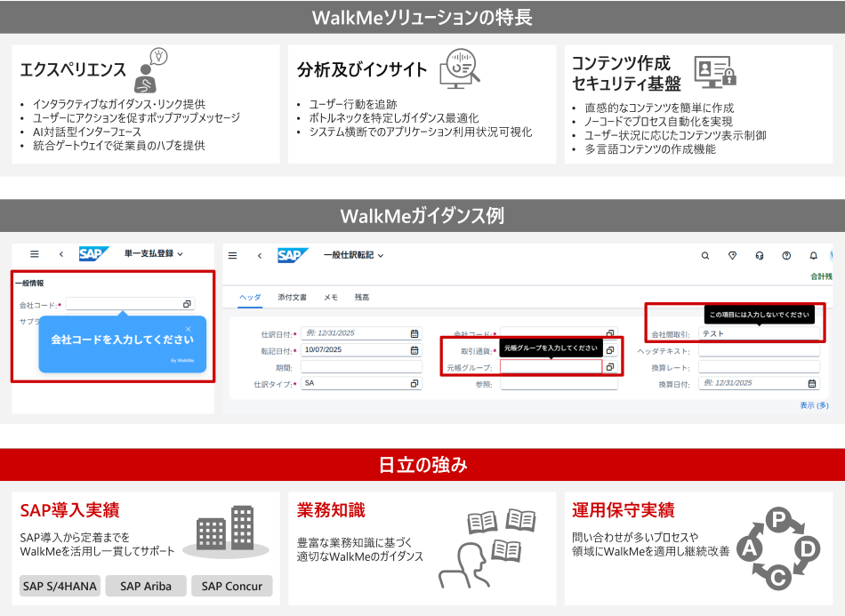
Task: Click the calendar icon beside 換算日付
Action: point(814,382)
